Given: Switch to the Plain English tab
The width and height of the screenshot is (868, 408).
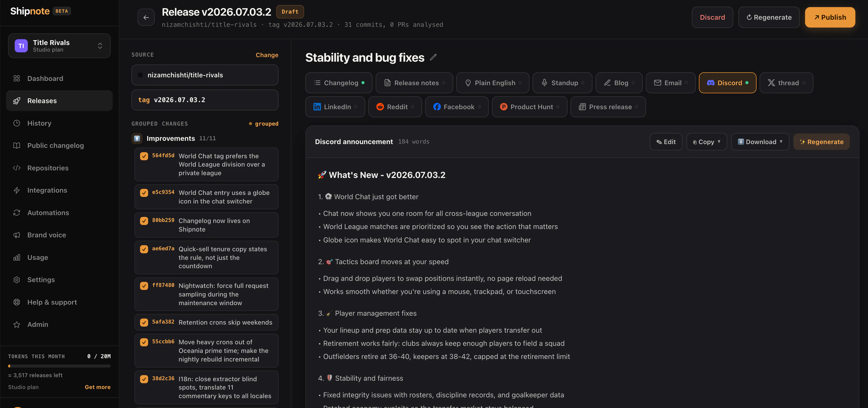Looking at the screenshot, I should click(493, 83).
